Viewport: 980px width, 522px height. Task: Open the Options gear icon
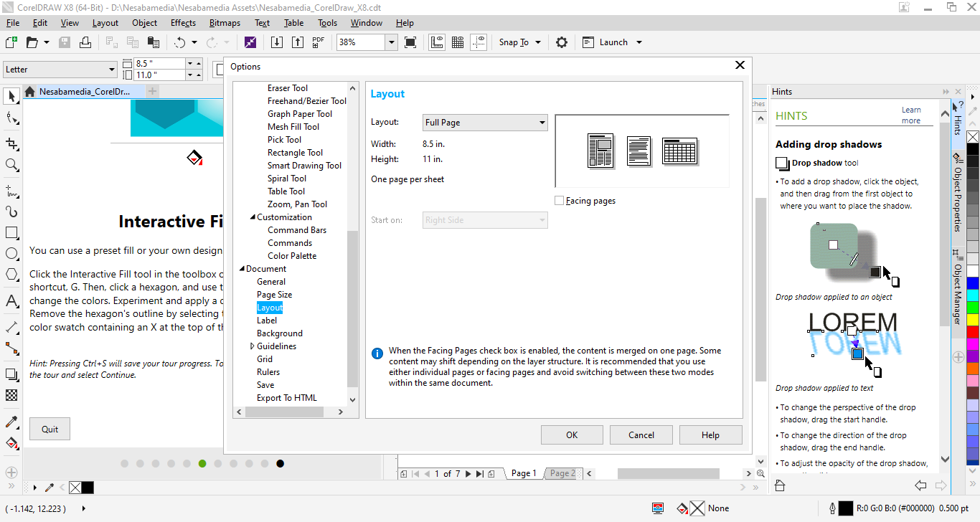[x=562, y=42]
